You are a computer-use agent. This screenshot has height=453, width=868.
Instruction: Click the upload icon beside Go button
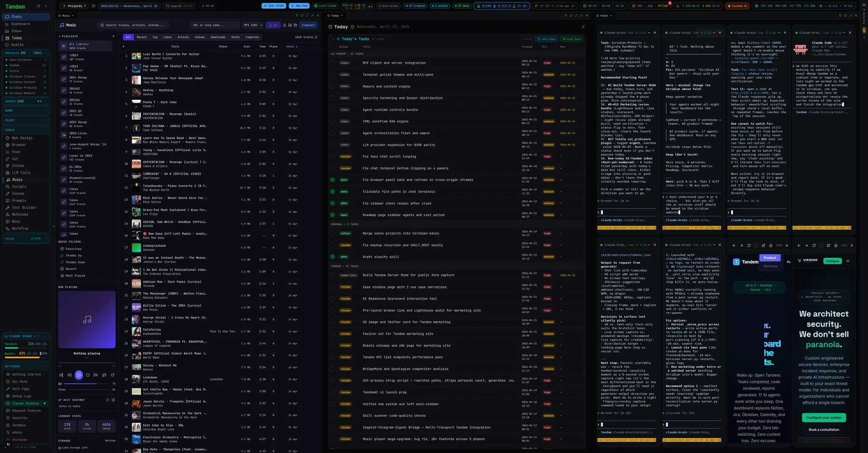coord(284,25)
